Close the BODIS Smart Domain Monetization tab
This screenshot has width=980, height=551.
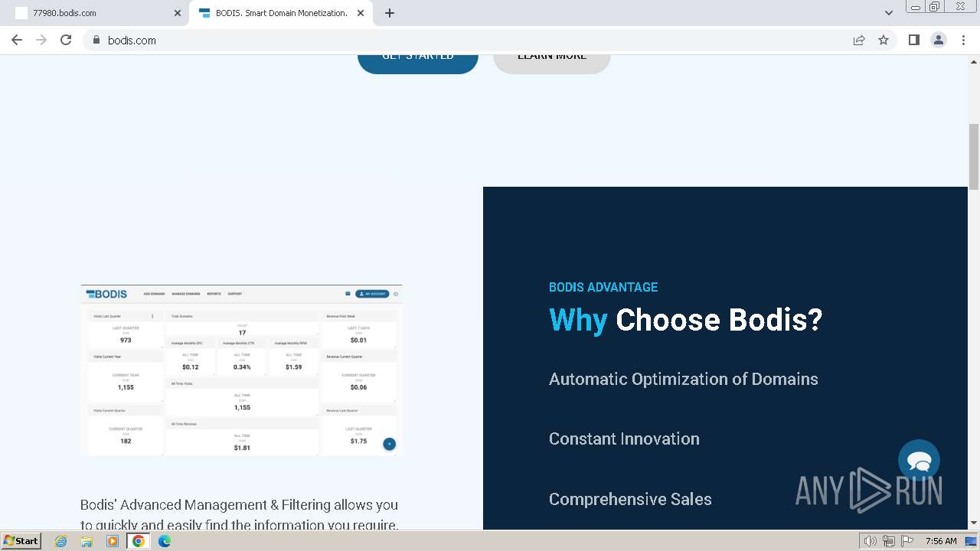pyautogui.click(x=361, y=13)
